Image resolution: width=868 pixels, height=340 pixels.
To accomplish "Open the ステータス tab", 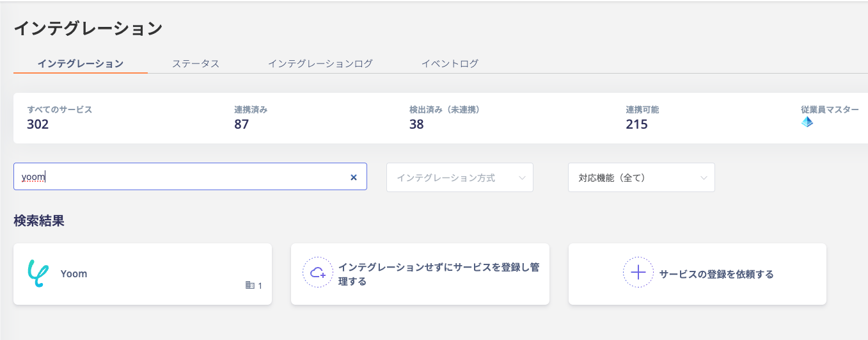I will click(196, 63).
